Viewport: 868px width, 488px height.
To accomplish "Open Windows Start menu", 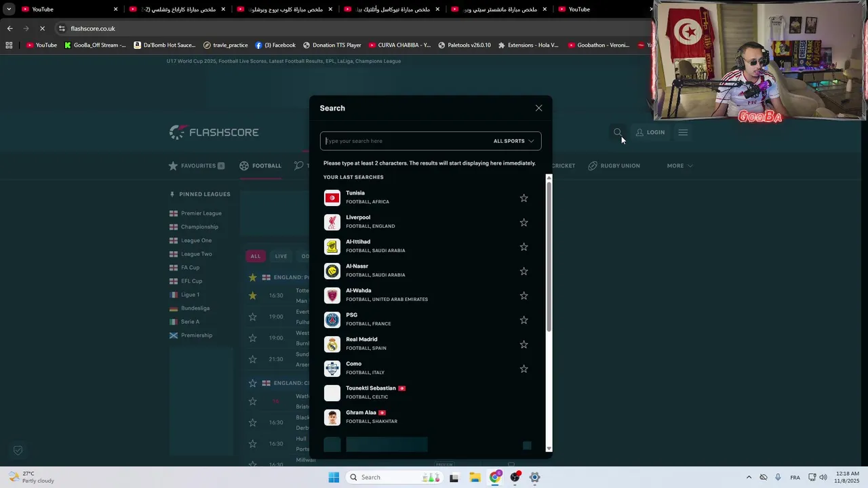I will pyautogui.click(x=334, y=477).
